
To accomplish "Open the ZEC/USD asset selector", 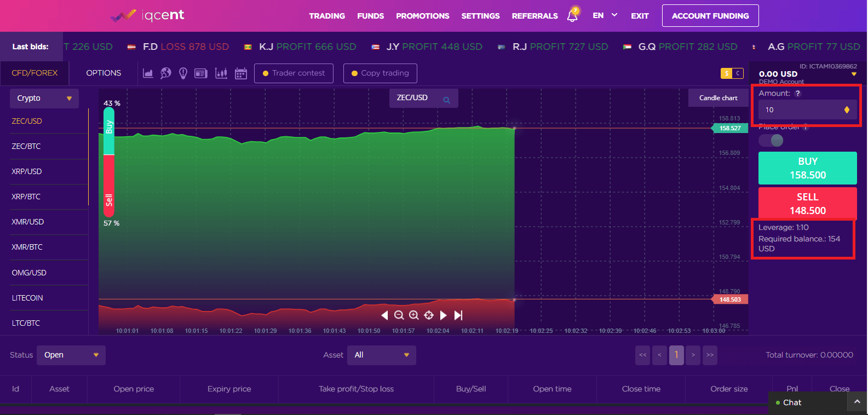I will pyautogui.click(x=423, y=98).
